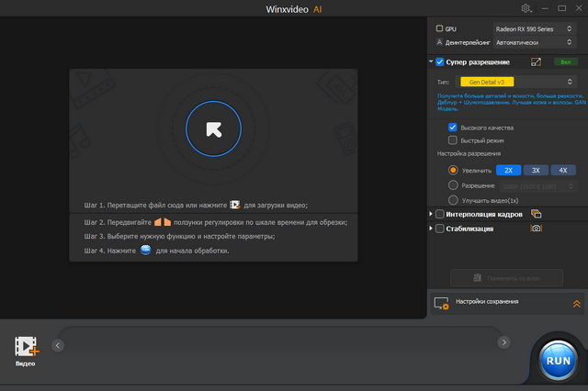
Task: Select the Улучшить видео(1x) radio option
Action: pos(453,200)
